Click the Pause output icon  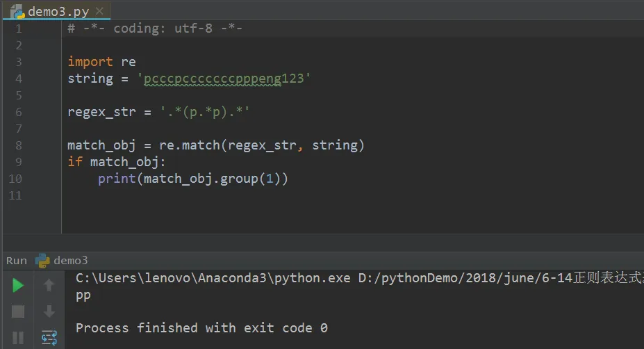tap(17, 338)
